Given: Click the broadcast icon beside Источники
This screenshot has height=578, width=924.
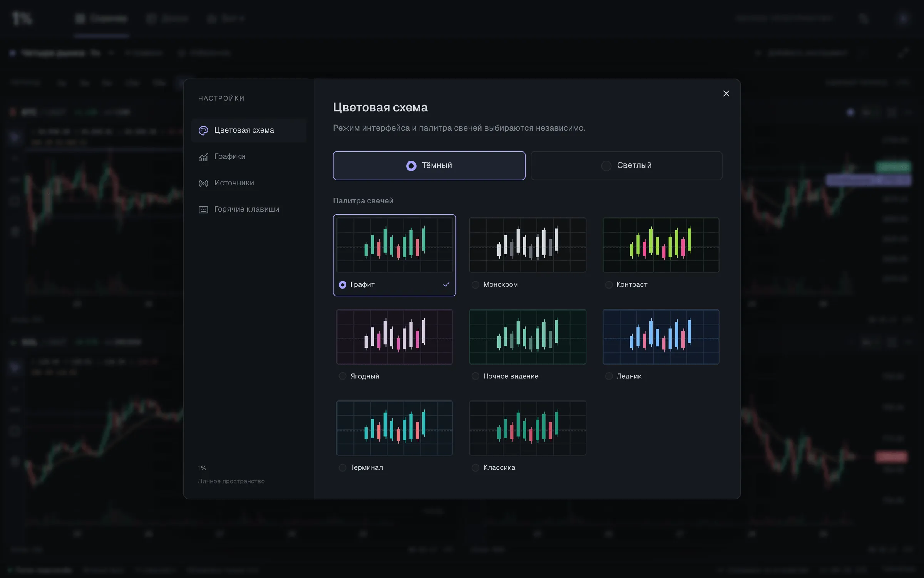Looking at the screenshot, I should coord(203,183).
